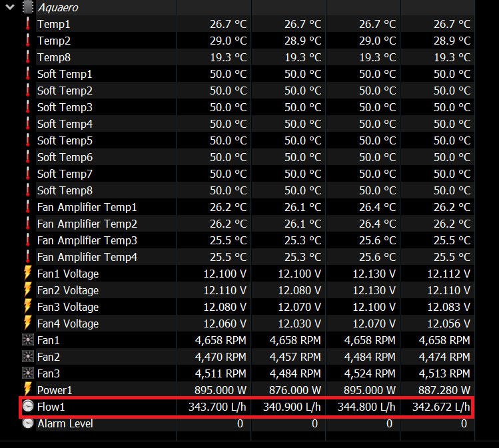
Task: Select the Temp1 sensor row label
Action: point(54,24)
